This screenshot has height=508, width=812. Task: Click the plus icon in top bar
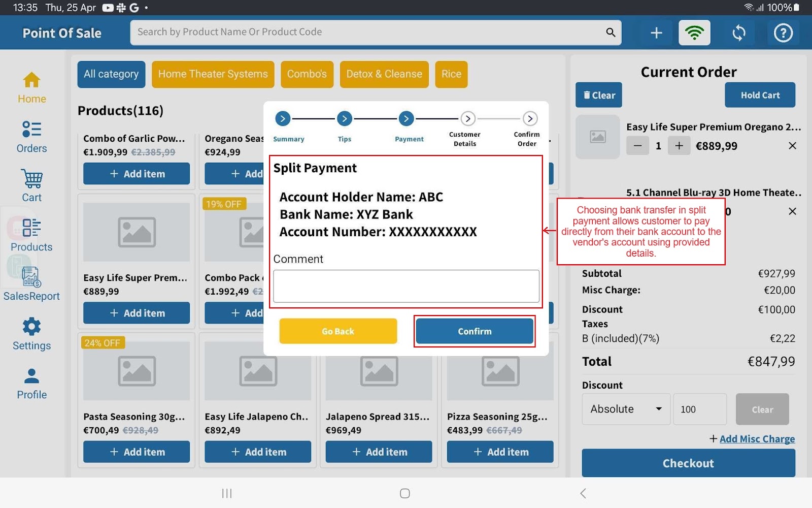click(x=656, y=33)
